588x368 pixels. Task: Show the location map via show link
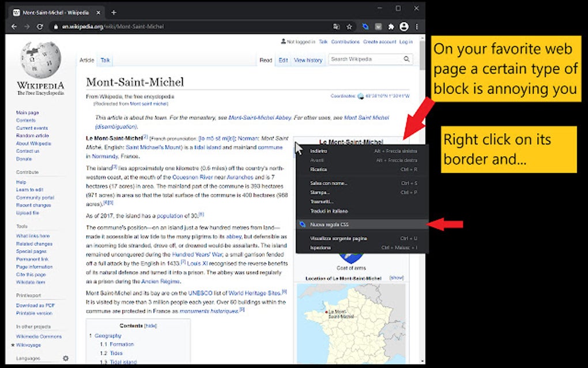click(x=397, y=278)
